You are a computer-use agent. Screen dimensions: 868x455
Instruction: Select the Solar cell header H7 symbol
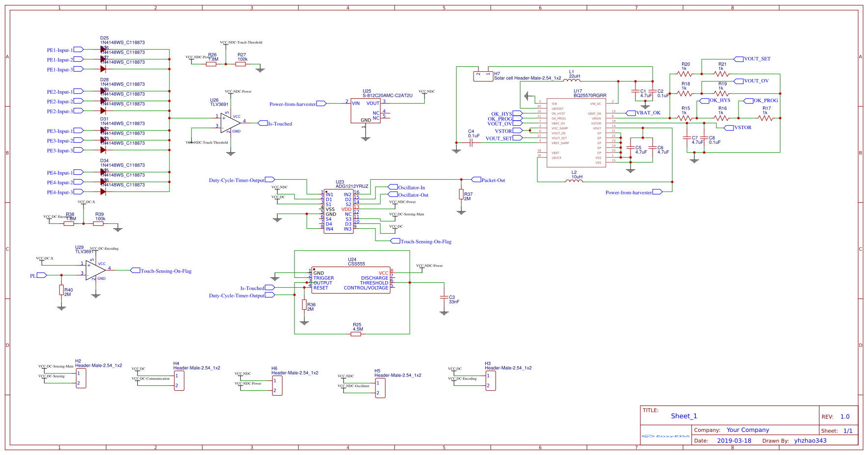click(483, 77)
